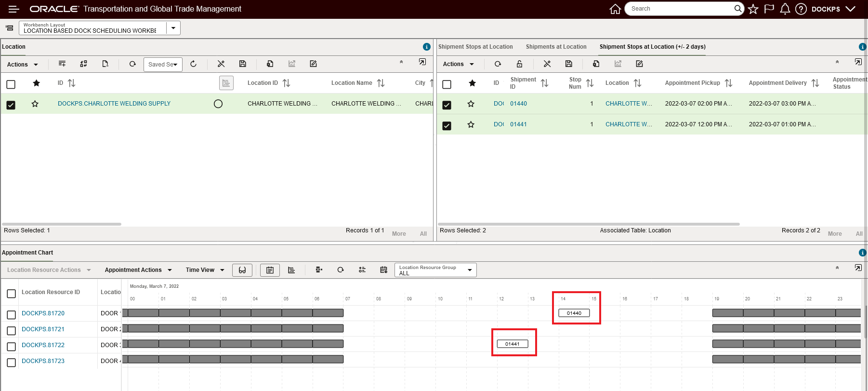This screenshot has height=391, width=868.
Task: Open Location panel in new window
Action: click(x=422, y=62)
